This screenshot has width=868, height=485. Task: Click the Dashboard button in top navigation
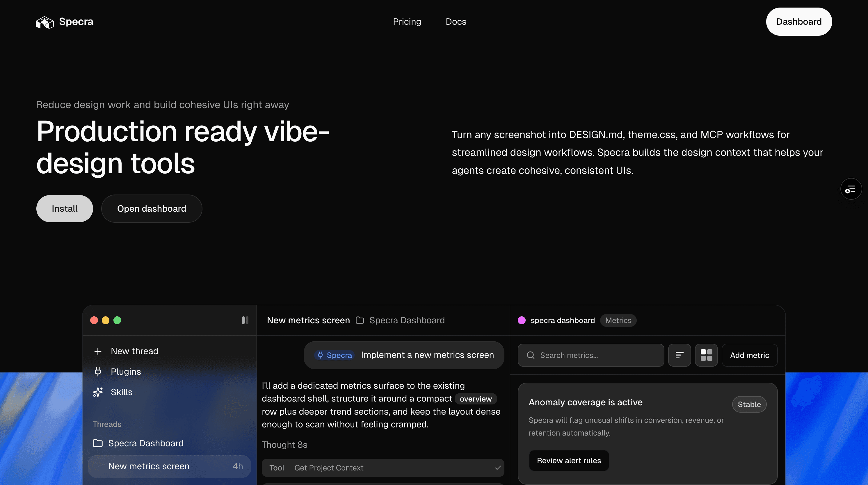coord(799,22)
